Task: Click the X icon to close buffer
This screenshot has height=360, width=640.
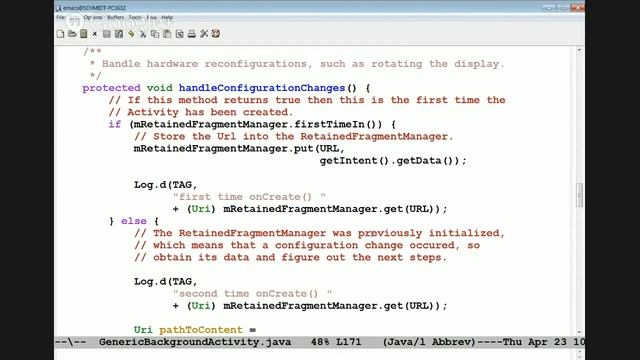Action: [95, 34]
